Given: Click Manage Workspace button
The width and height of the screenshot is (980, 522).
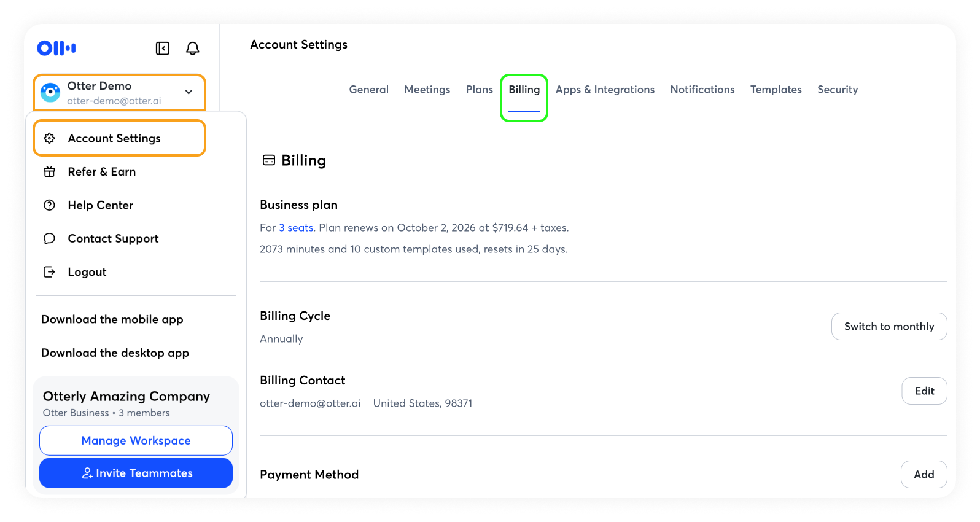Looking at the screenshot, I should [x=136, y=441].
